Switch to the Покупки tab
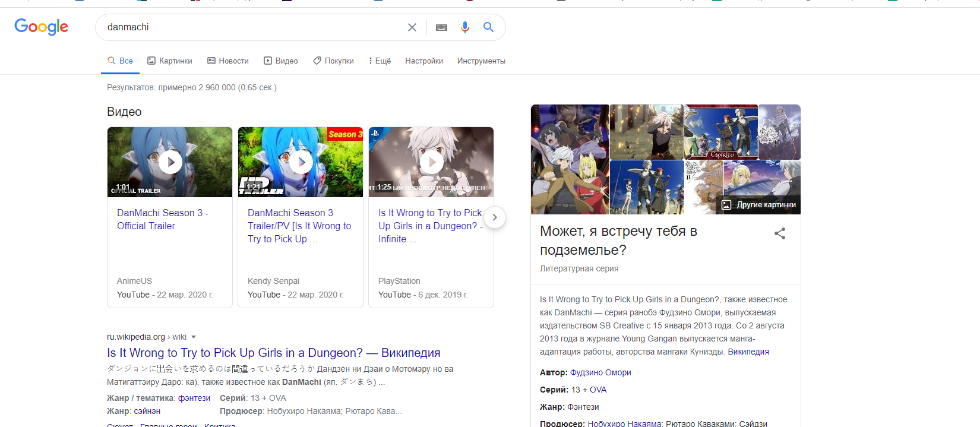Image resolution: width=980 pixels, height=427 pixels. pyautogui.click(x=333, y=61)
